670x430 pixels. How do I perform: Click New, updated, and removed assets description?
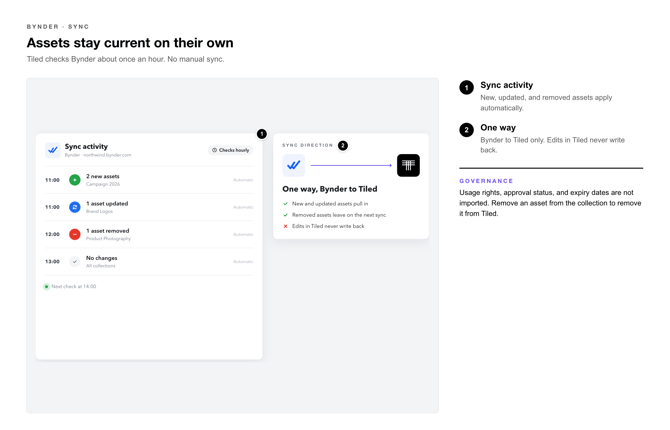[x=546, y=103]
